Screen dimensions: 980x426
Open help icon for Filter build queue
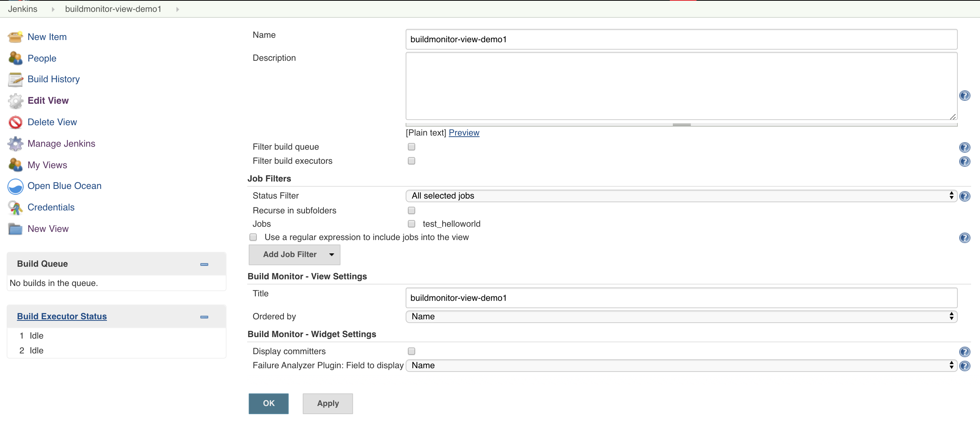point(964,147)
